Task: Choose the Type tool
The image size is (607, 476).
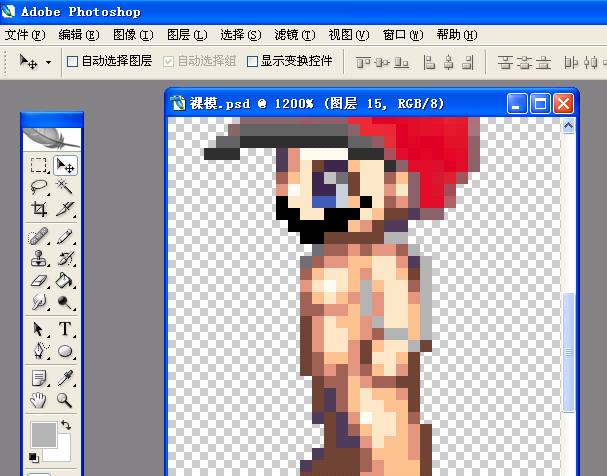Action: point(65,329)
